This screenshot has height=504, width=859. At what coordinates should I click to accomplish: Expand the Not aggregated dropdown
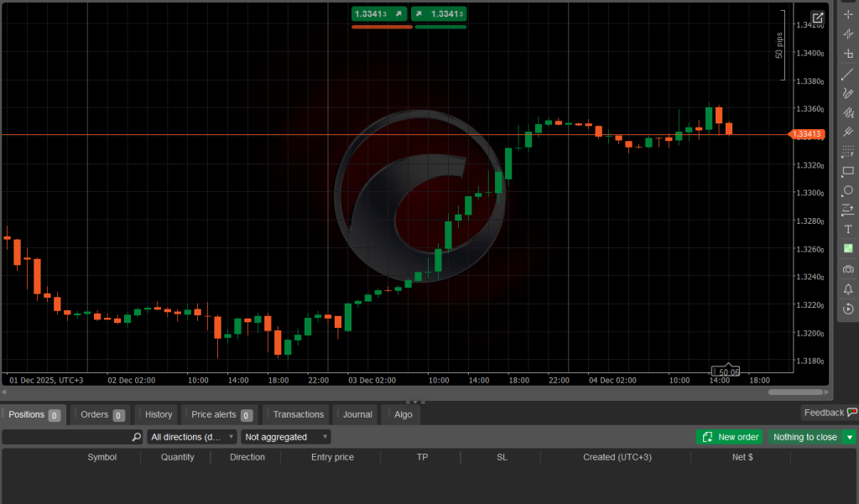click(284, 437)
